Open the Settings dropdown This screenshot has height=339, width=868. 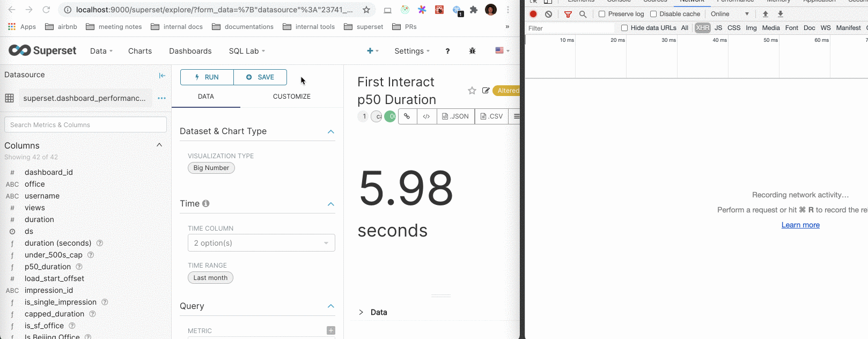412,51
